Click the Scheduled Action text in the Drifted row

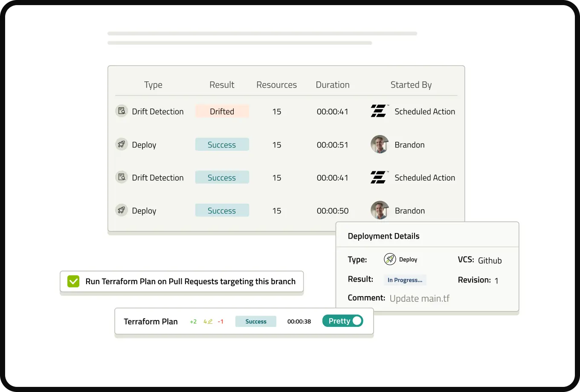click(x=425, y=111)
